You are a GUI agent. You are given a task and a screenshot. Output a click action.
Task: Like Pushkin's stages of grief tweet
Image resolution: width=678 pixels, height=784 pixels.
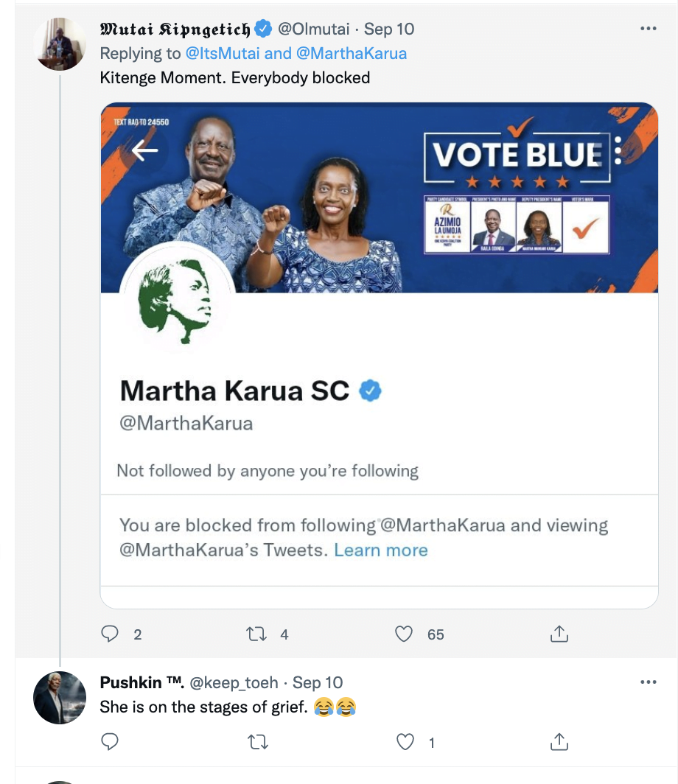click(405, 742)
